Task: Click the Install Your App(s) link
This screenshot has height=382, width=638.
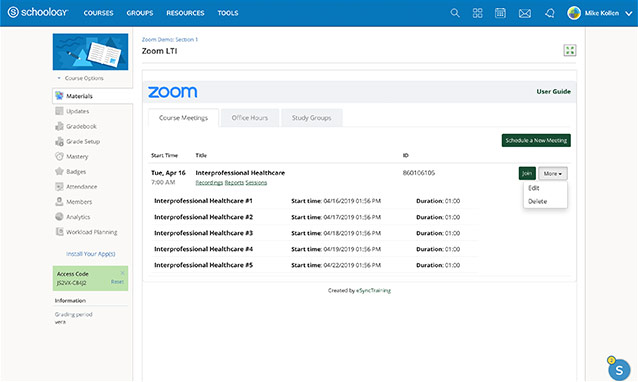Action: tap(91, 254)
